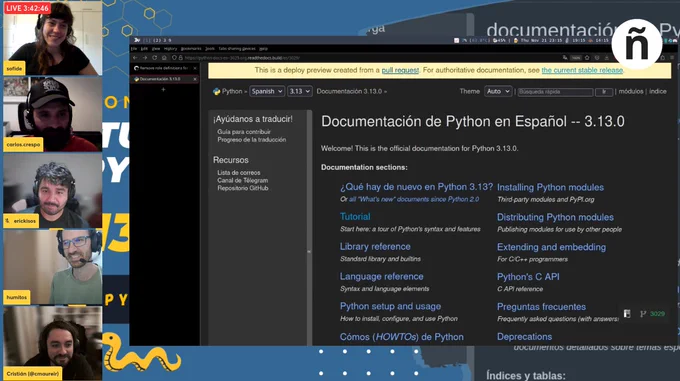680x381 pixels.
Task: Open 'Distributing Python modules' link
Action: click(x=555, y=217)
